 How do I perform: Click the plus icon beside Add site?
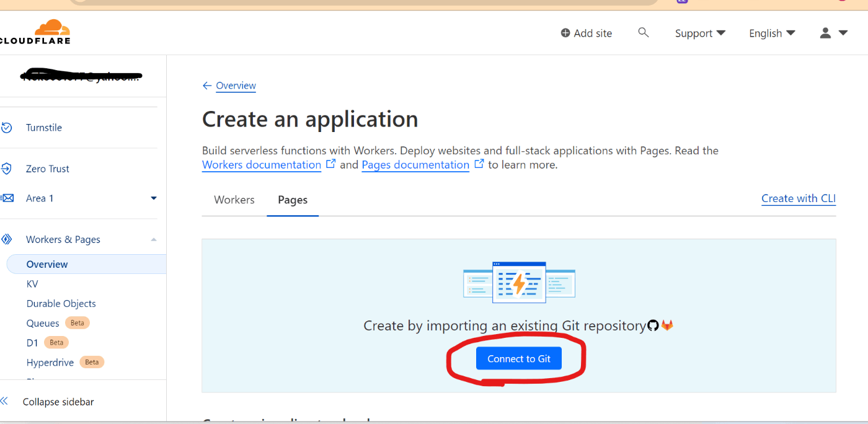click(x=565, y=33)
